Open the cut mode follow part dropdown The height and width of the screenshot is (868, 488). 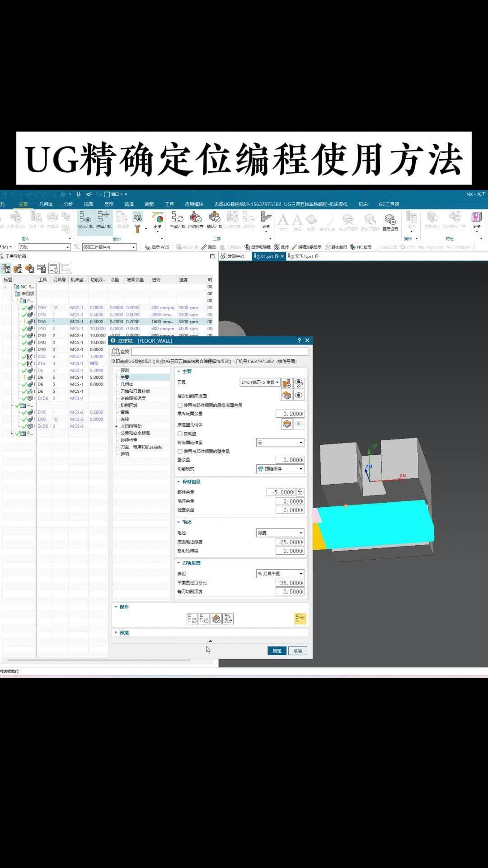(x=280, y=469)
